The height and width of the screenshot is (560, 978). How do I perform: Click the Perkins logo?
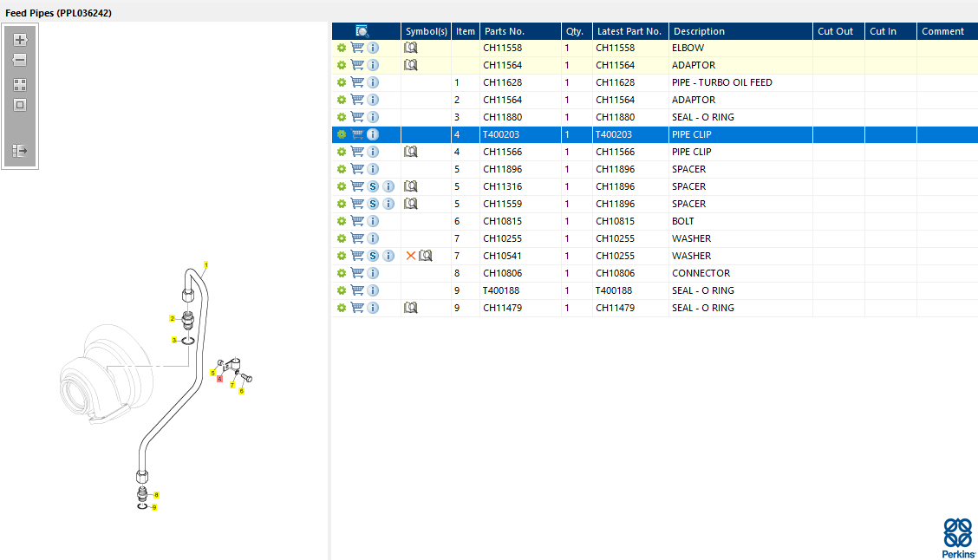(x=959, y=537)
